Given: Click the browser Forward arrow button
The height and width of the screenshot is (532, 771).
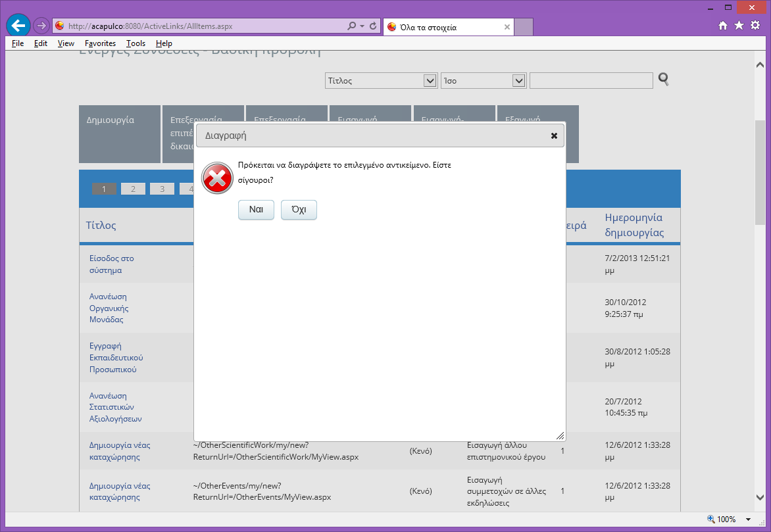Looking at the screenshot, I should point(42,26).
